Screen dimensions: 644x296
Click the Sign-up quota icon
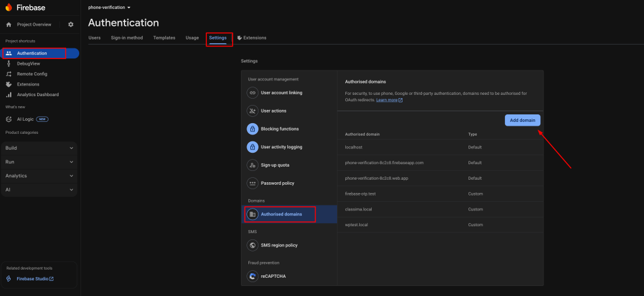[252, 165]
